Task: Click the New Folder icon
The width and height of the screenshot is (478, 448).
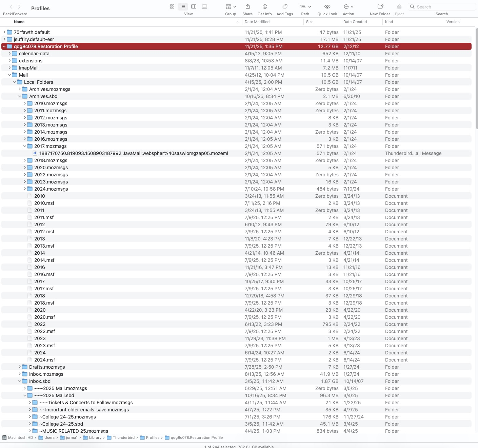Action: pyautogui.click(x=380, y=6)
